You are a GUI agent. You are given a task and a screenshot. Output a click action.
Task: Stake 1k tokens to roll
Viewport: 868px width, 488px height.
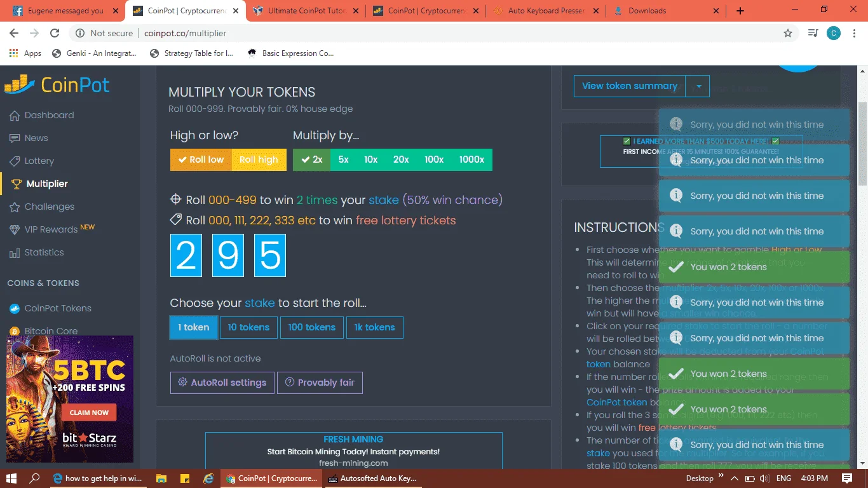(374, 327)
